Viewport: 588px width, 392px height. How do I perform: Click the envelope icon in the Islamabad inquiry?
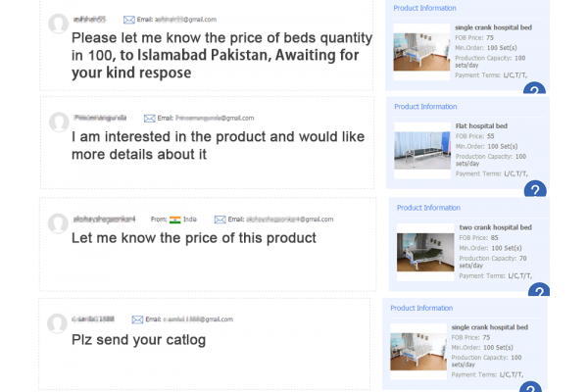pyautogui.click(x=128, y=20)
